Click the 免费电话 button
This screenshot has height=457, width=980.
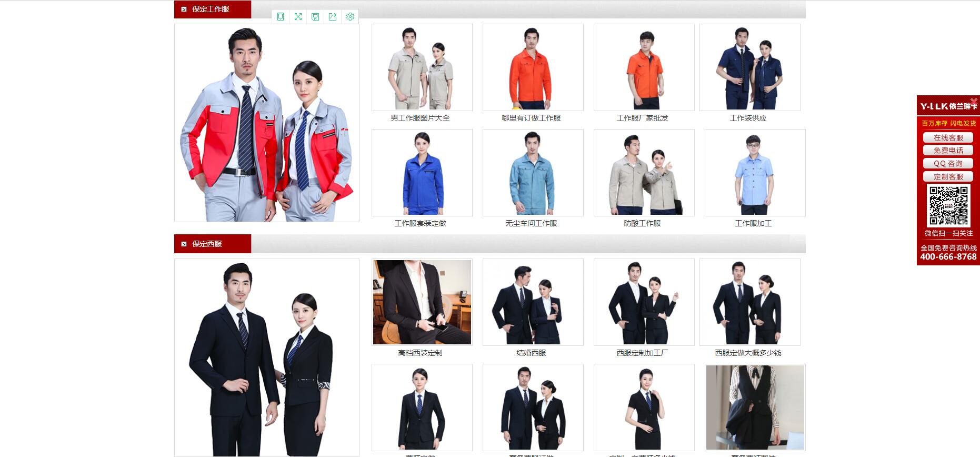point(948,151)
